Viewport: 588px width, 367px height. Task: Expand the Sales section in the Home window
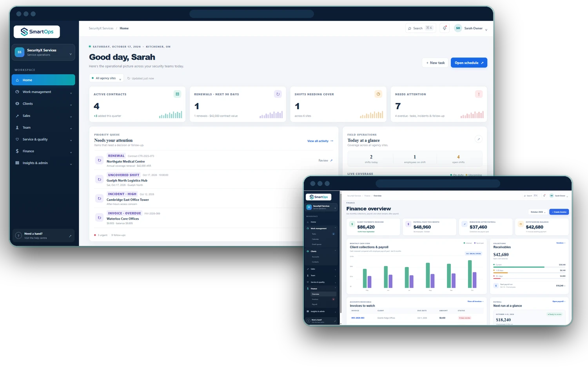[x=43, y=116]
